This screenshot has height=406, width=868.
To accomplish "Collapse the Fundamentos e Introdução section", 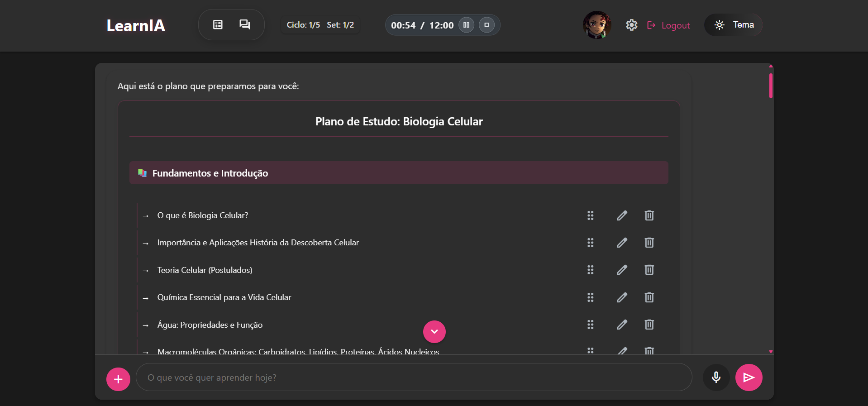I will (398, 173).
